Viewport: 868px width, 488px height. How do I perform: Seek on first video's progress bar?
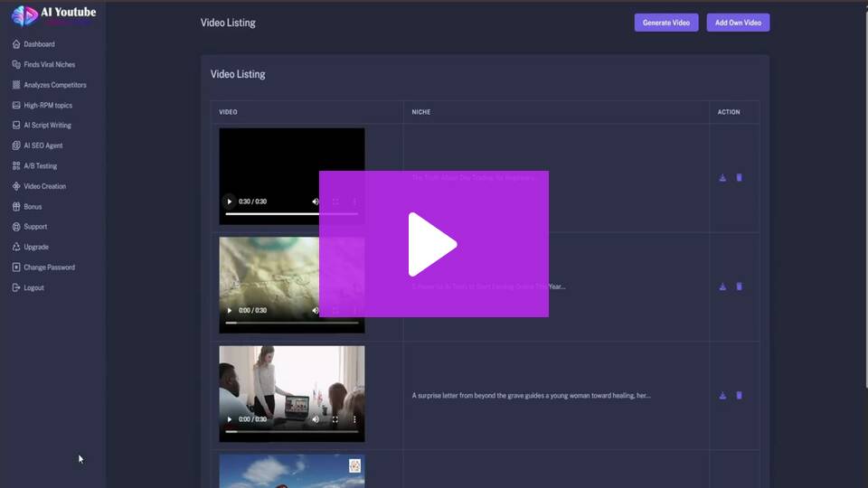292,213
